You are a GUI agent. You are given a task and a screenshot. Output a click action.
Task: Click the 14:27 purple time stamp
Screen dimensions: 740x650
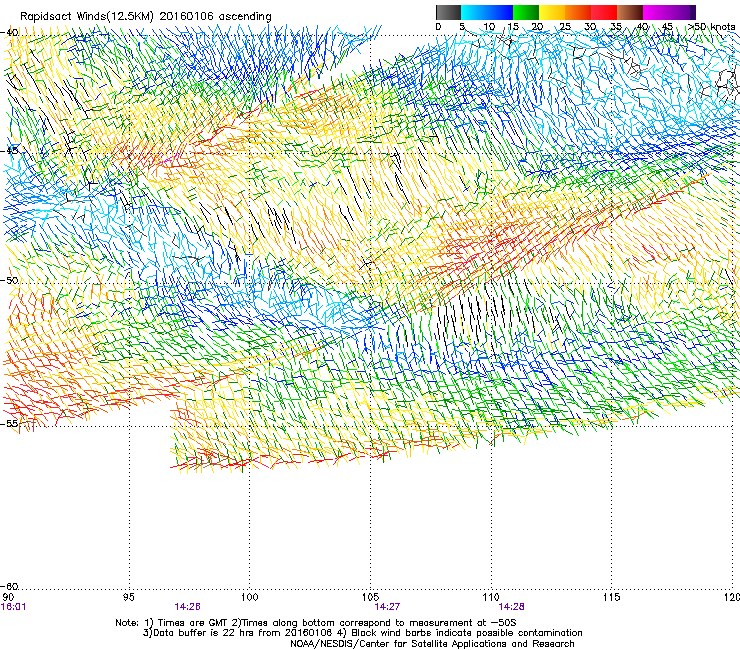pyautogui.click(x=387, y=607)
